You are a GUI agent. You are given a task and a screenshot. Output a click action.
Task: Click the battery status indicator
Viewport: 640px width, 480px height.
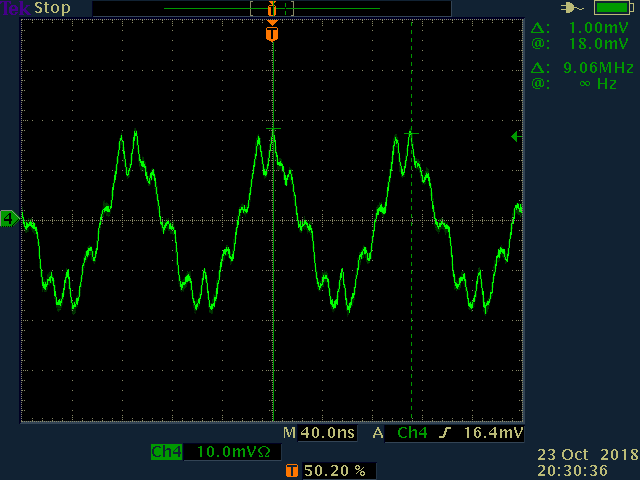pos(614,8)
